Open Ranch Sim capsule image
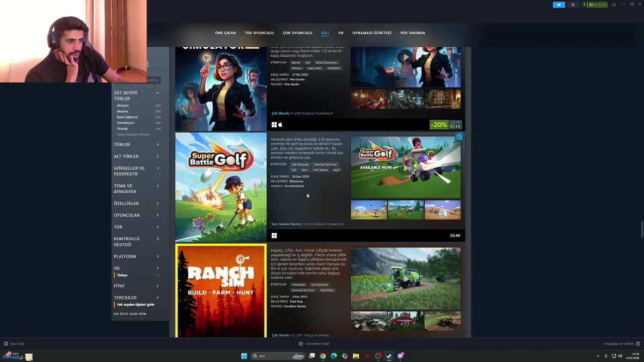The width and height of the screenshot is (644, 362). pos(221,291)
